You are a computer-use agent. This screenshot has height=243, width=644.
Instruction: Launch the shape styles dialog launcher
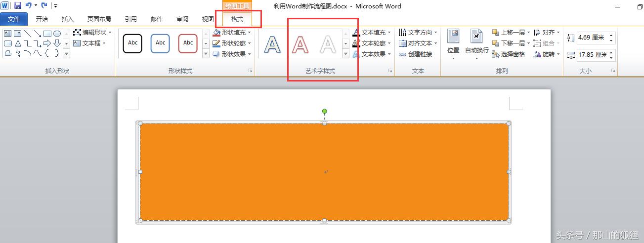pos(251,71)
